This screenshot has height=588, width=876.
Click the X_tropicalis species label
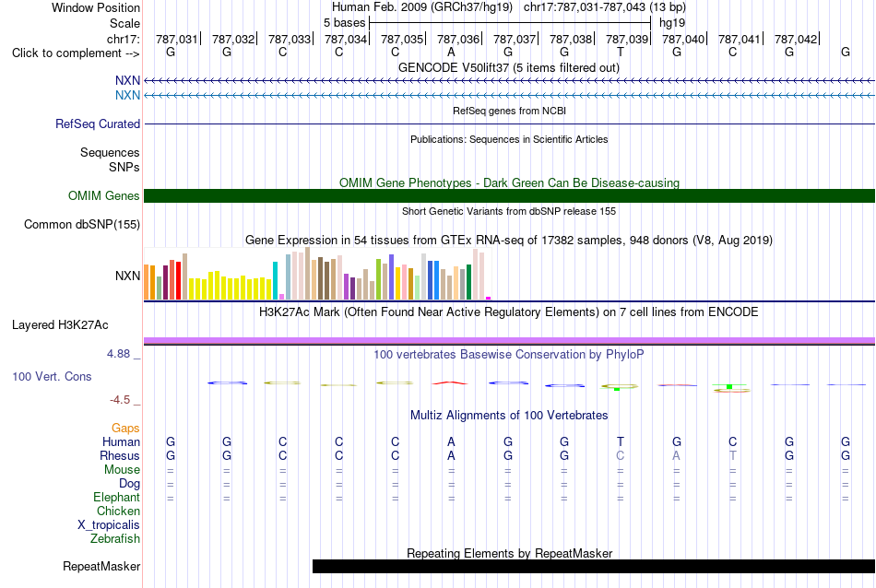point(109,525)
